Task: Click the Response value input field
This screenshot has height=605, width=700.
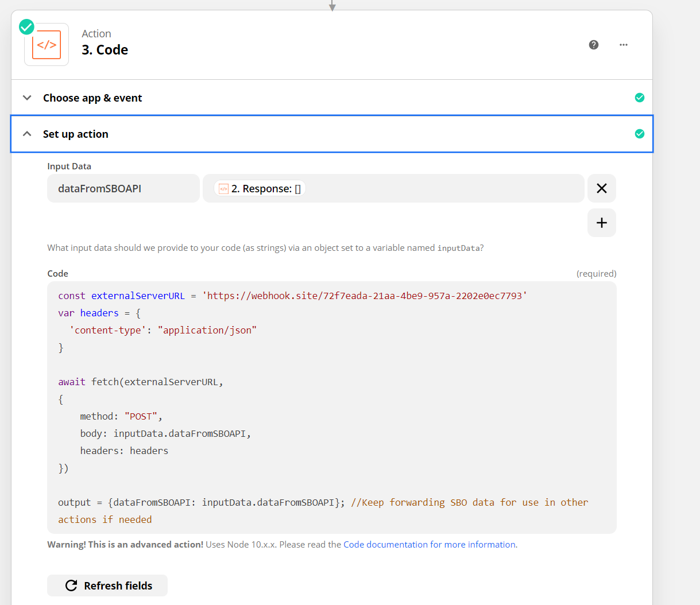Action: point(393,188)
